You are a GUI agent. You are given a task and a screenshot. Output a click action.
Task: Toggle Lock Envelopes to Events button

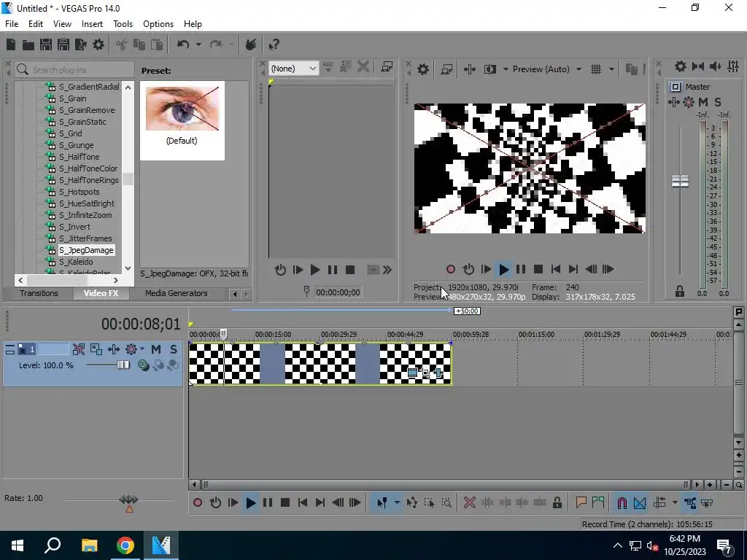[x=690, y=503]
